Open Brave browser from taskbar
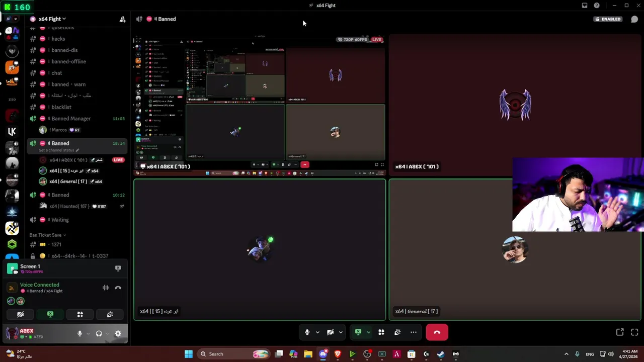The image size is (644, 362). (x=338, y=354)
